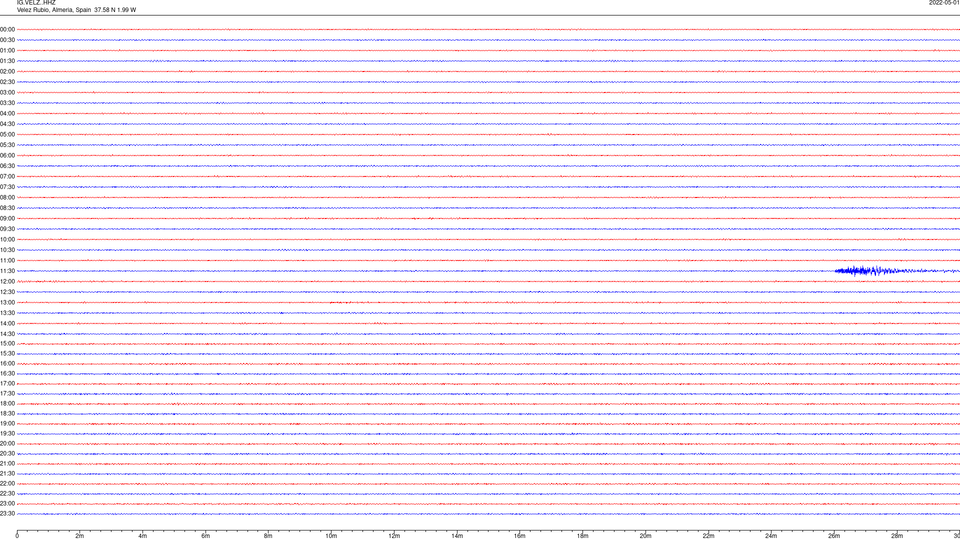Select the 05:00 time label

pos(7,134)
